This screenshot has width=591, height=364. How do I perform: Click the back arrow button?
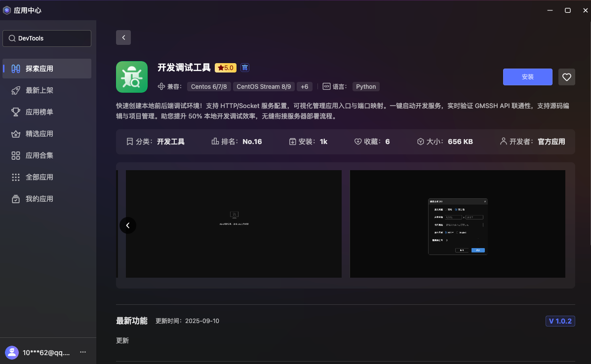tap(123, 37)
